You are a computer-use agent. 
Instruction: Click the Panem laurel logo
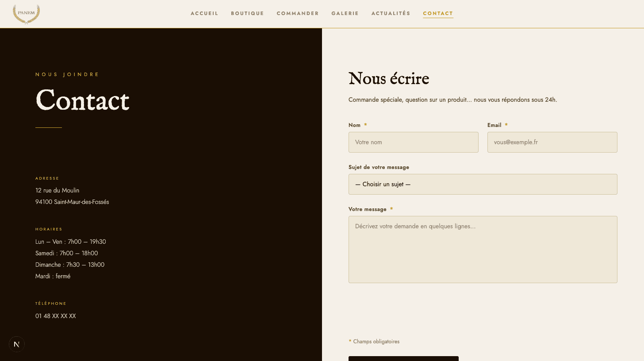[x=27, y=13]
